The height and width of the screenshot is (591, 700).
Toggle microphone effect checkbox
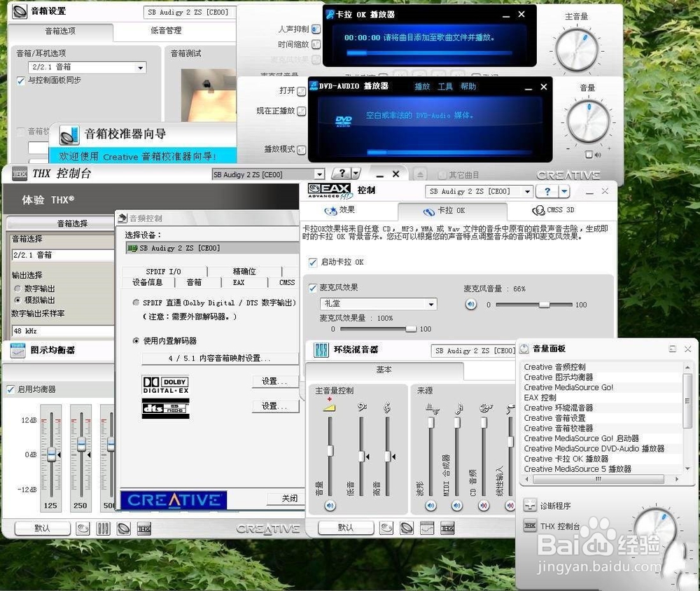313,288
